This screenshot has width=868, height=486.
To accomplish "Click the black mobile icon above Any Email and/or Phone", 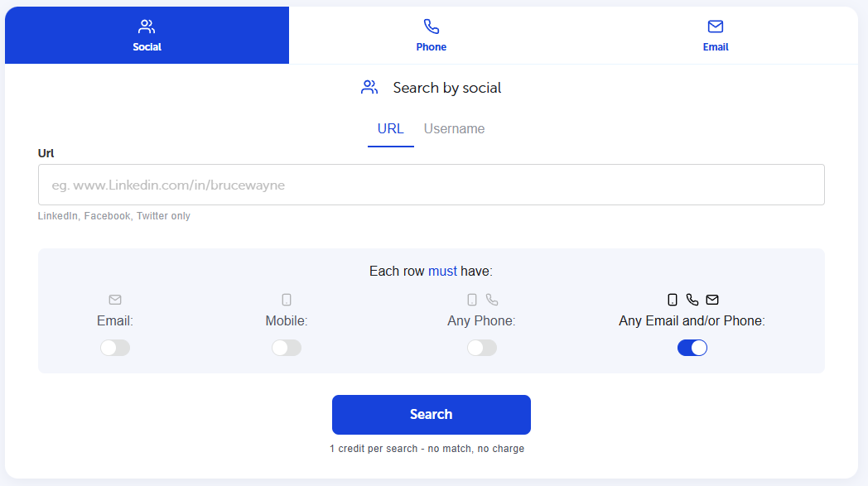I will pos(672,300).
